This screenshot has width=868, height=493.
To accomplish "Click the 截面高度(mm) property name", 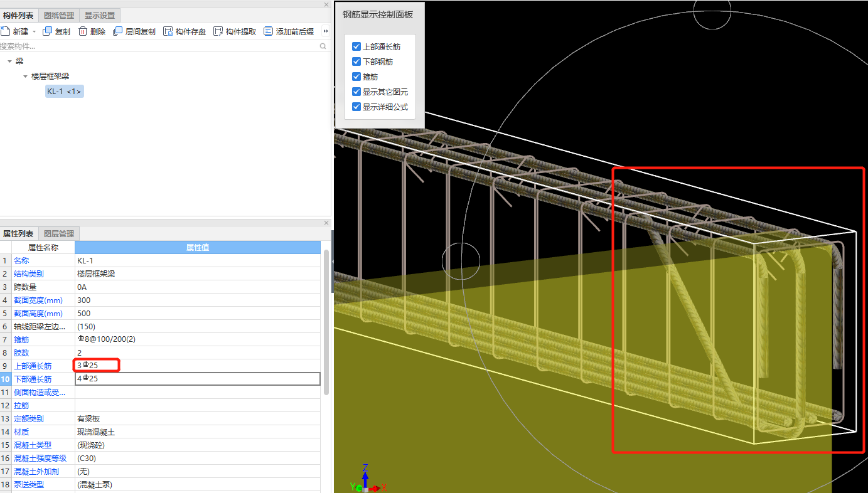I will coord(39,313).
